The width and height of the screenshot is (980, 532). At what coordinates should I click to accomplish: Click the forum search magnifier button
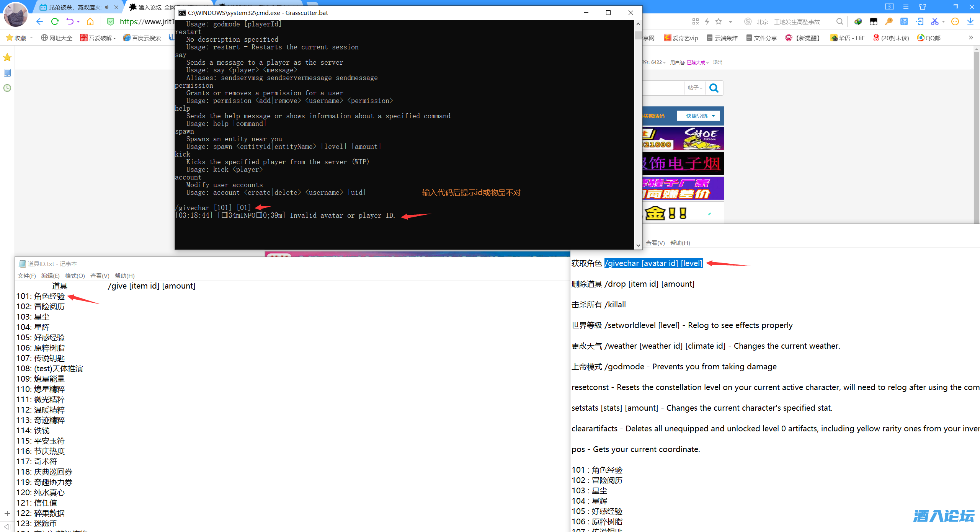click(714, 88)
